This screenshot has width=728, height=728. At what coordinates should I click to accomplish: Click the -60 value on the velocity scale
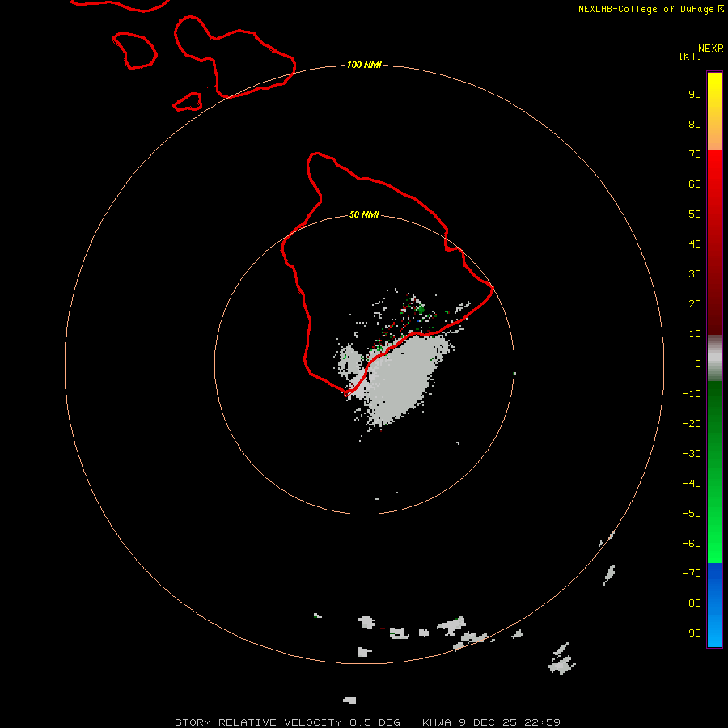click(692, 544)
